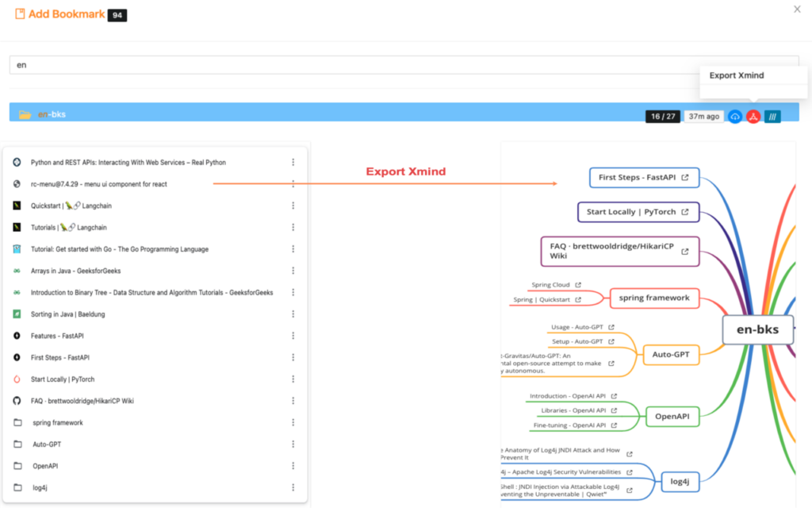The image size is (812, 508).
Task: Click the en-bks folder icon
Action: (25, 114)
